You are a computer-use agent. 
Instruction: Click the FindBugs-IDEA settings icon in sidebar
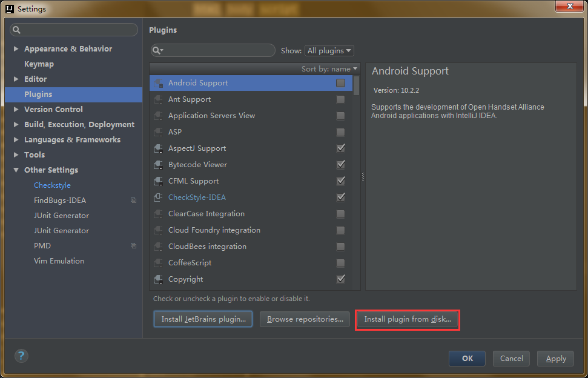point(133,200)
